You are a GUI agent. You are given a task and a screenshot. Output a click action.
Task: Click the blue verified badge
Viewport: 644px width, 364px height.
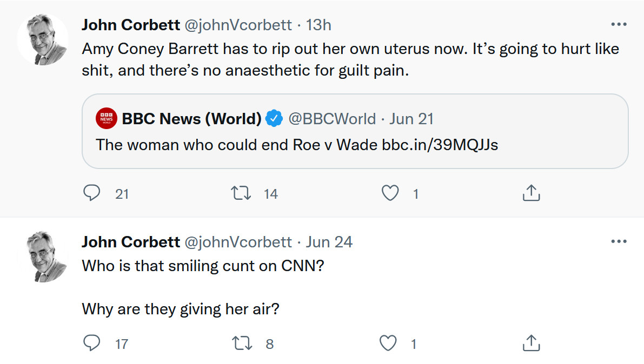(275, 119)
